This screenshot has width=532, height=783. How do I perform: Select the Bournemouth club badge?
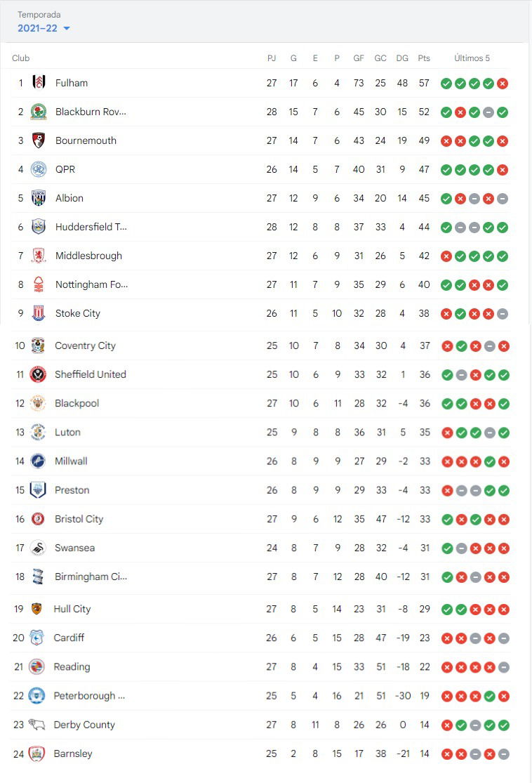[x=39, y=140]
